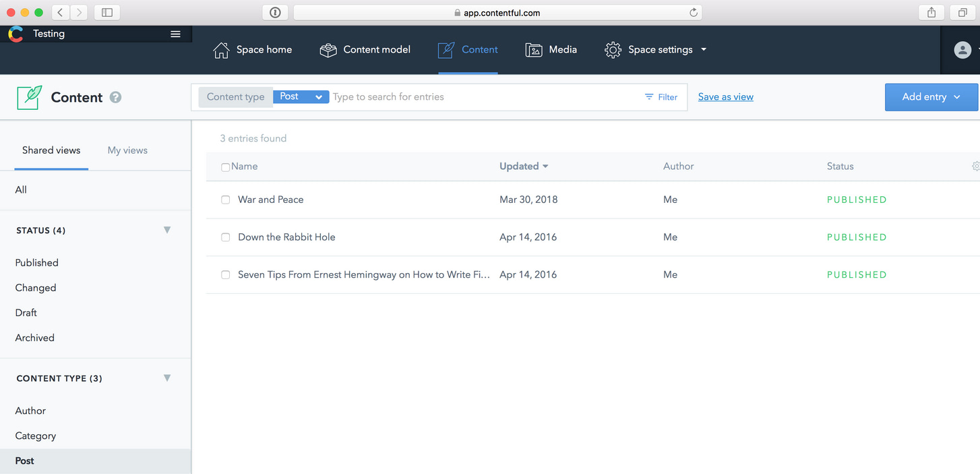Open the Post content type dropdown
The height and width of the screenshot is (474, 980).
(x=301, y=96)
